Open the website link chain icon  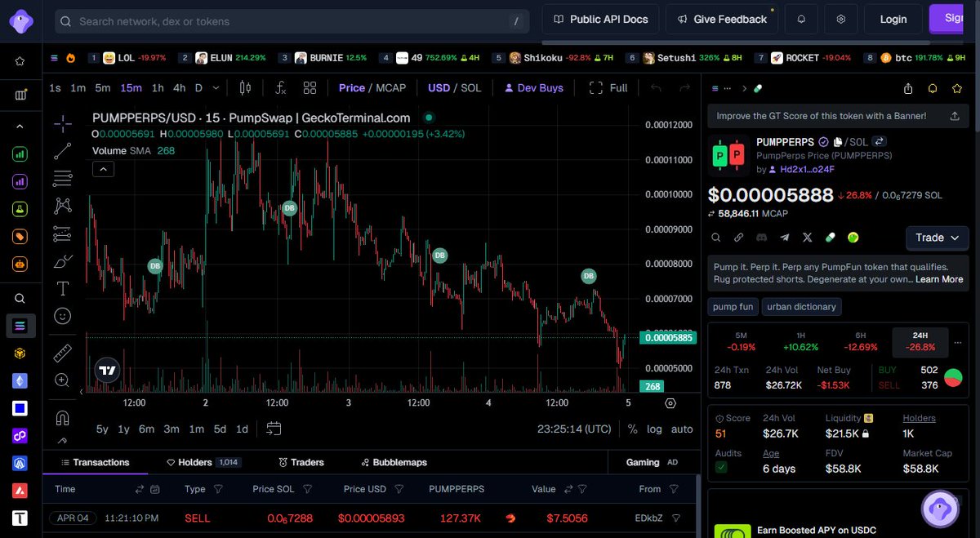pos(738,238)
